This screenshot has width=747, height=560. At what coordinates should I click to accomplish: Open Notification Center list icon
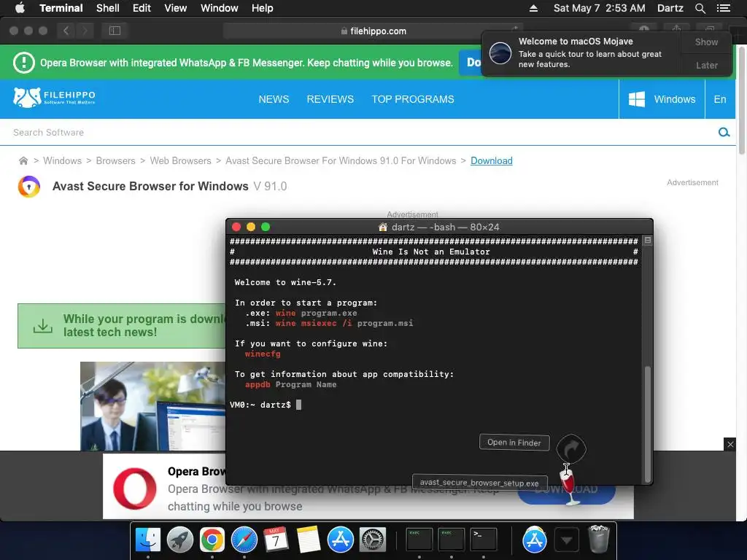coord(723,8)
